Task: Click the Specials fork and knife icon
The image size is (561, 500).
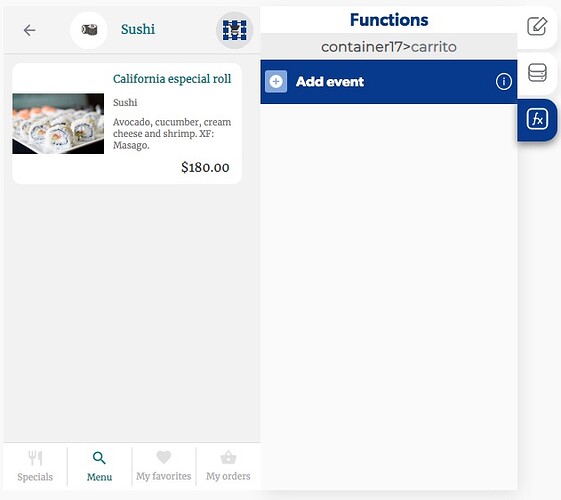Action: click(x=35, y=458)
